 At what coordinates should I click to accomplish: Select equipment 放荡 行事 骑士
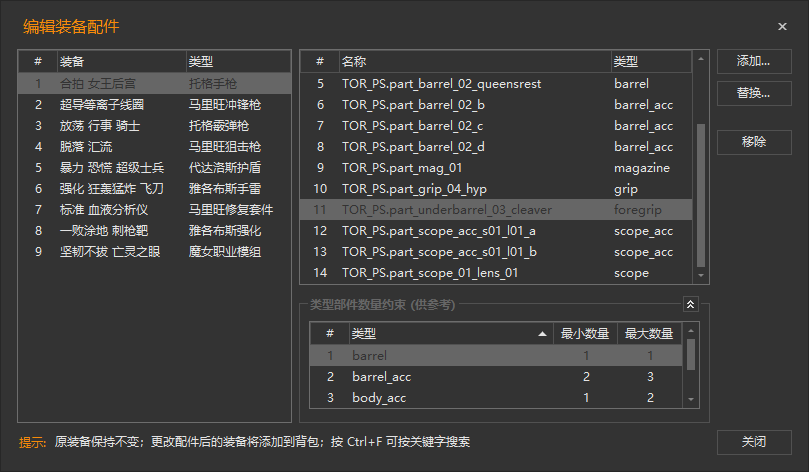99,125
